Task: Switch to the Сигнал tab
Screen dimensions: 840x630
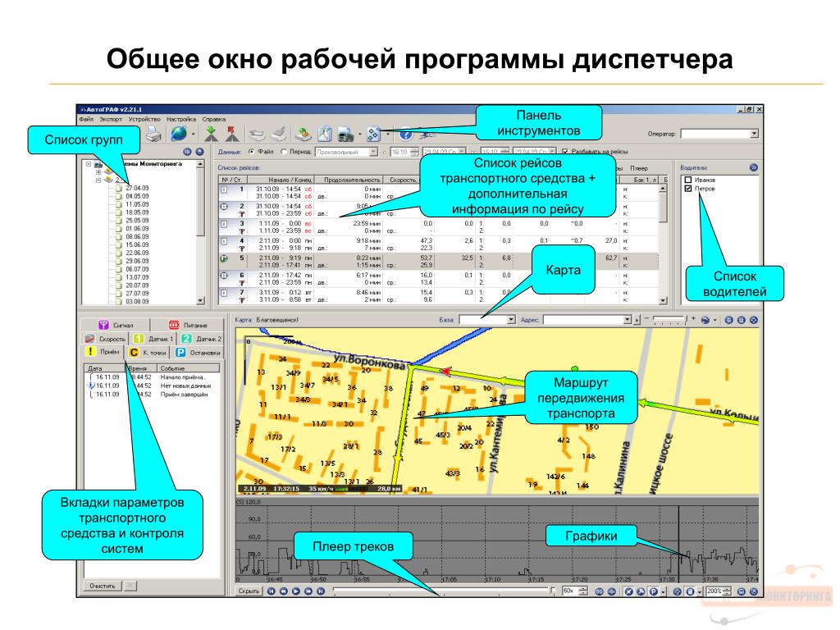Action: click(x=116, y=325)
